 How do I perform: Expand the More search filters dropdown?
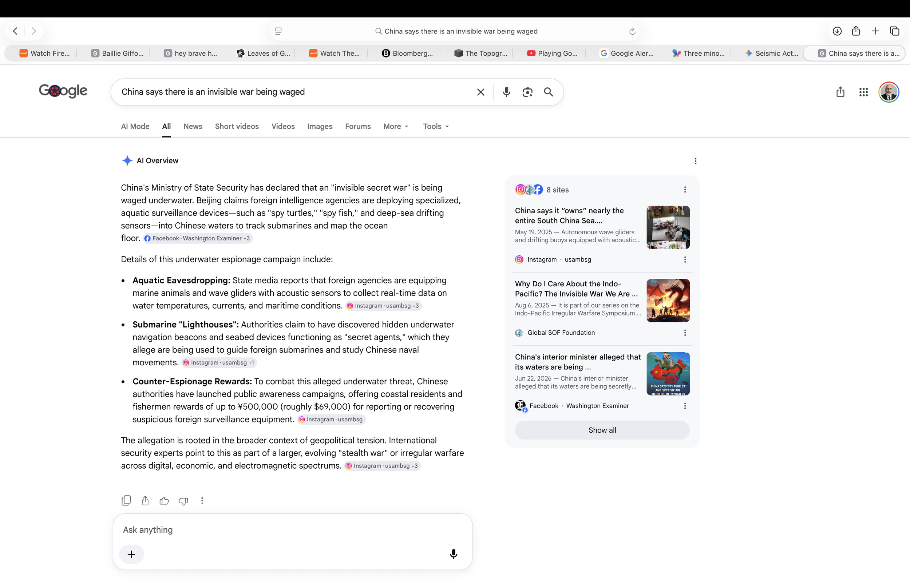pos(396,126)
